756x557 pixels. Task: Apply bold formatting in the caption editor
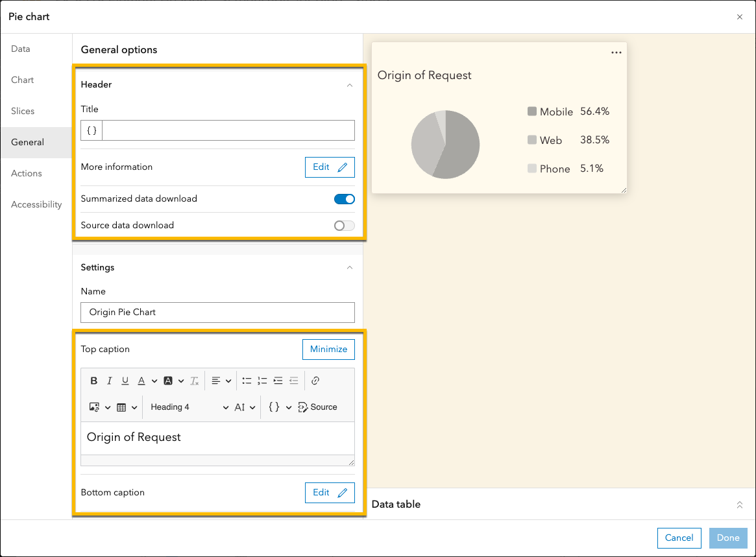point(94,381)
